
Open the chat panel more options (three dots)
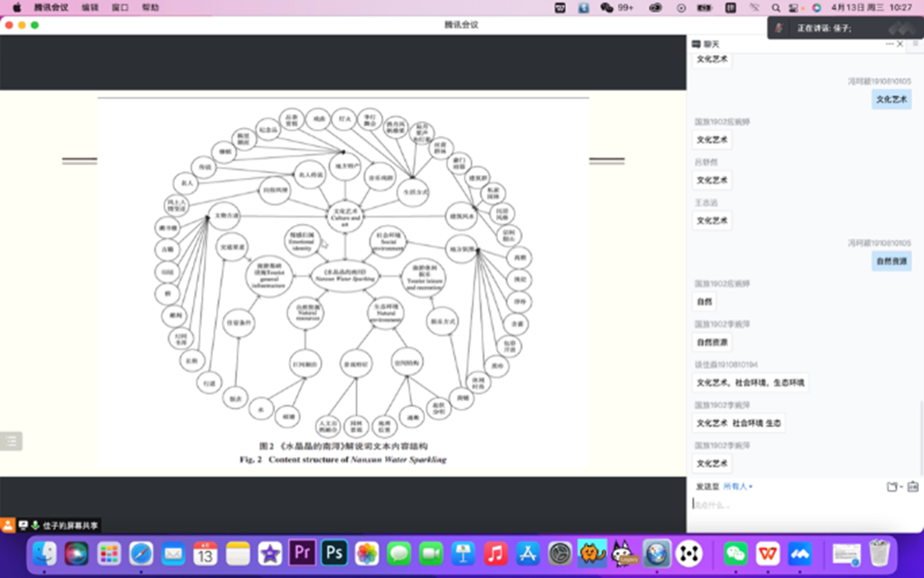click(890, 44)
